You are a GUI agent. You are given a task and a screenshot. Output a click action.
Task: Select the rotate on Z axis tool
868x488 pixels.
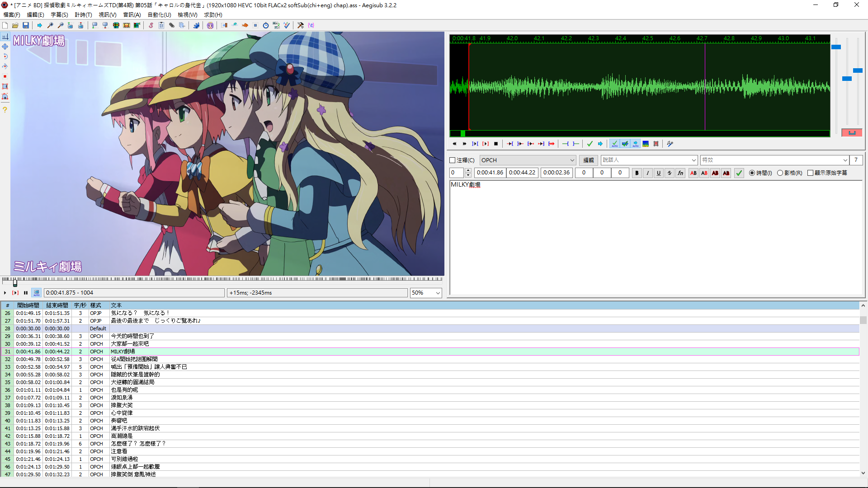click(x=5, y=56)
